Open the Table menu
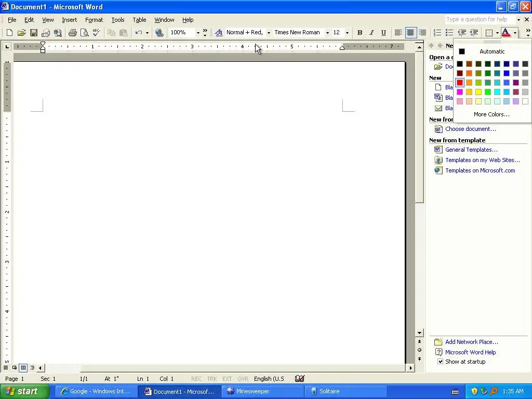Image resolution: width=532 pixels, height=399 pixels. point(139,20)
